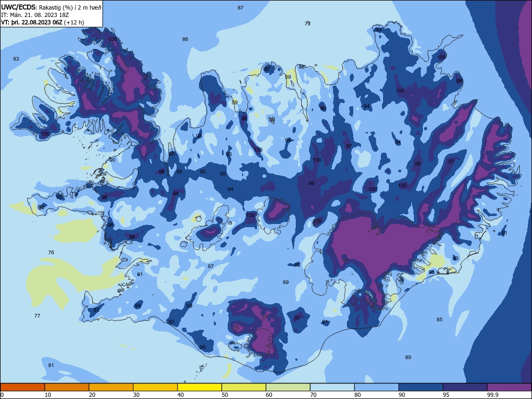Click the legend tick label '0'
This screenshot has height=399, width=532.
click(x=2, y=395)
